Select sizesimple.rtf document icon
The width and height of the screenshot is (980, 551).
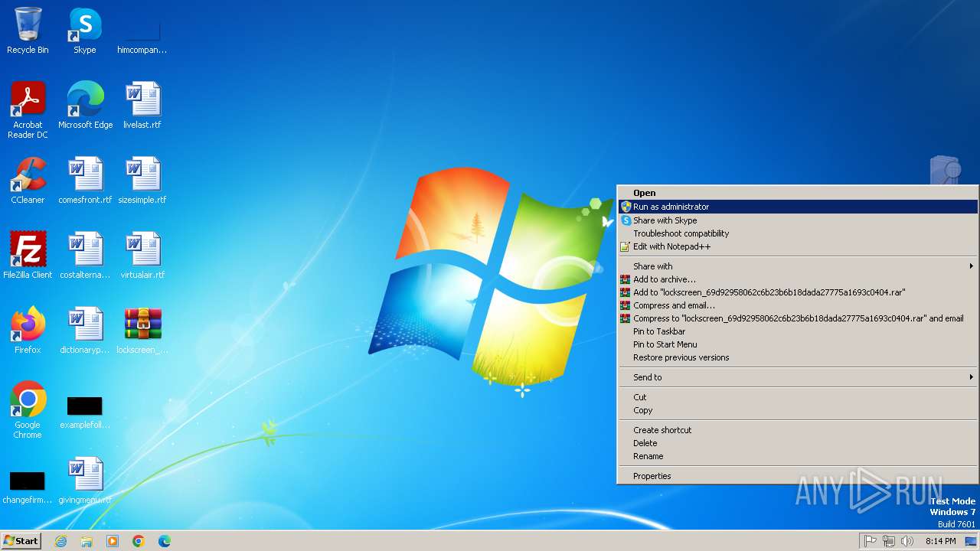point(142,181)
